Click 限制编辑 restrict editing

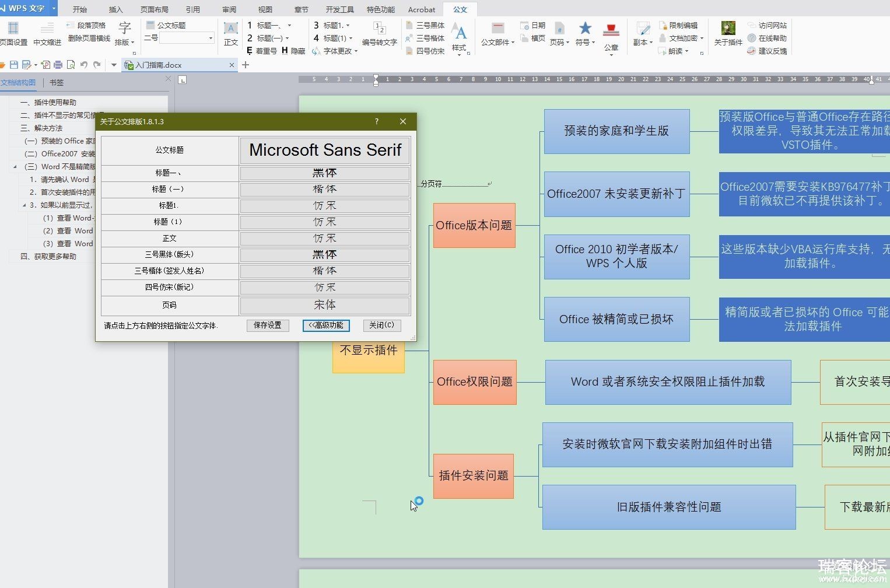[678, 26]
